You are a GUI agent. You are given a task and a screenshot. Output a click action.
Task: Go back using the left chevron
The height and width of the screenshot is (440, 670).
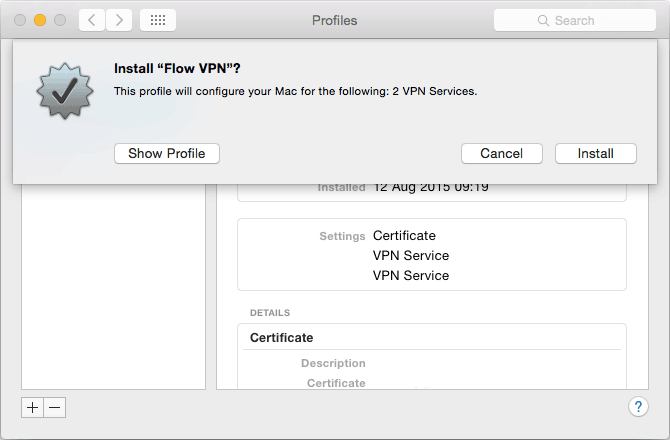[92, 20]
